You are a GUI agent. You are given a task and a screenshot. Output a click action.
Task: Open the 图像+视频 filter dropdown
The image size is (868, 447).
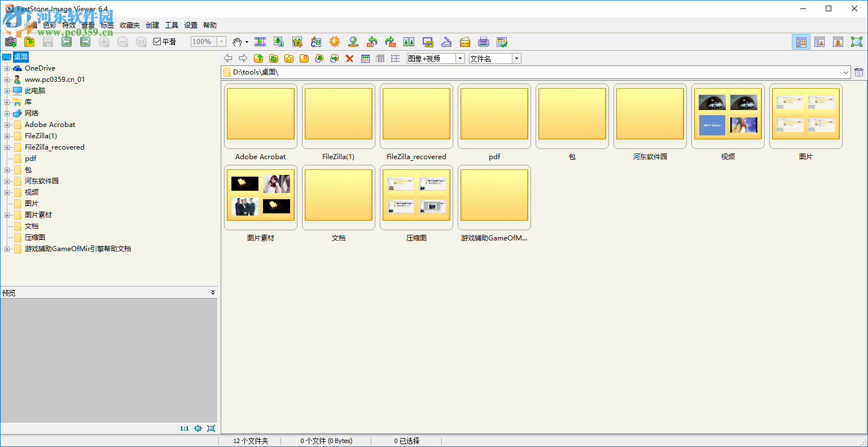click(461, 59)
